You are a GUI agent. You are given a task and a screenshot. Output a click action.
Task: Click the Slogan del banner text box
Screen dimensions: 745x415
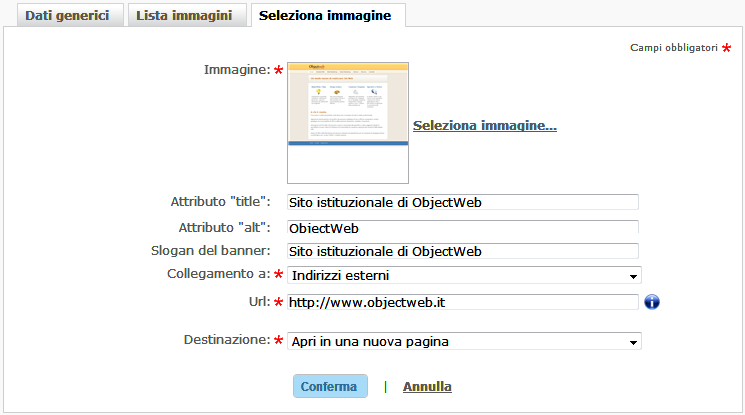tap(462, 251)
